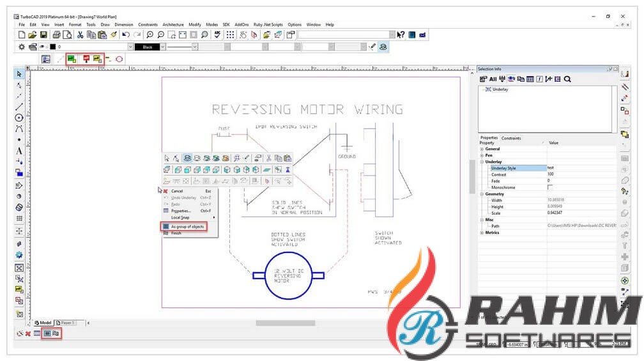644x361 pixels.
Task: Toggle the Monochrome checkbox
Action: [x=549, y=187]
